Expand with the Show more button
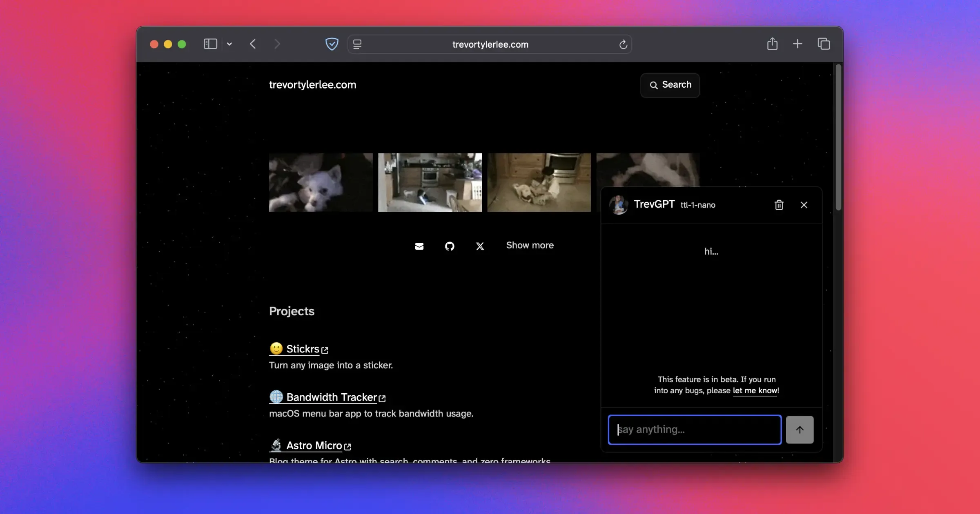 530,245
